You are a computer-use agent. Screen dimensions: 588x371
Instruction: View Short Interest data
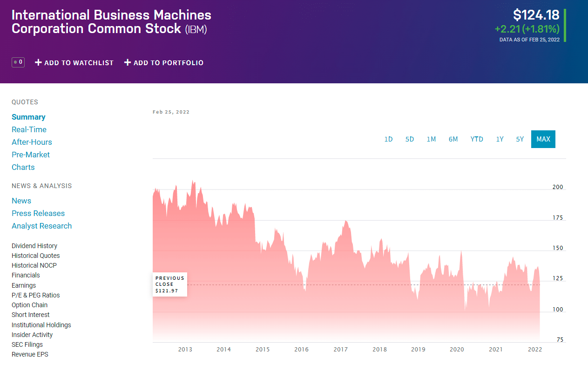click(31, 315)
